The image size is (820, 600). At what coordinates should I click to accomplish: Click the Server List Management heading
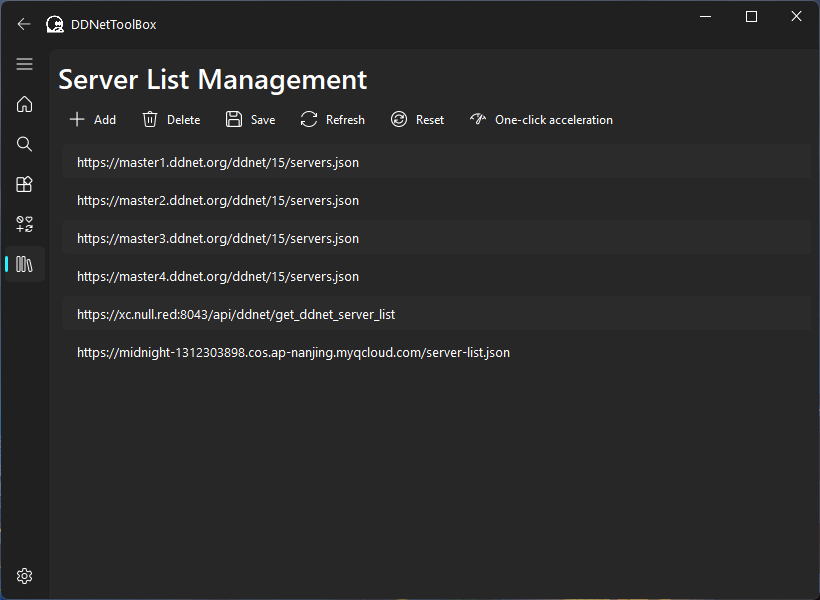pos(212,80)
